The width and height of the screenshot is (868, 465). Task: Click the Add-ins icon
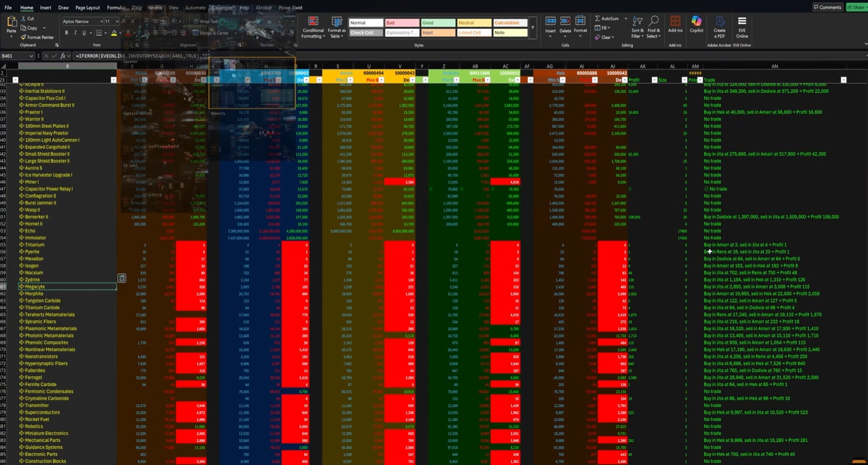click(x=675, y=24)
